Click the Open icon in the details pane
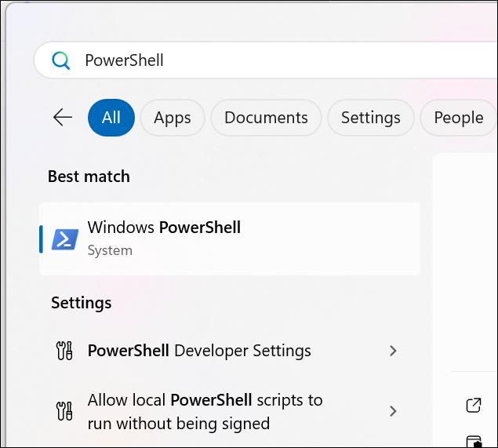Screen dimensions: 498x448 coord(473,405)
